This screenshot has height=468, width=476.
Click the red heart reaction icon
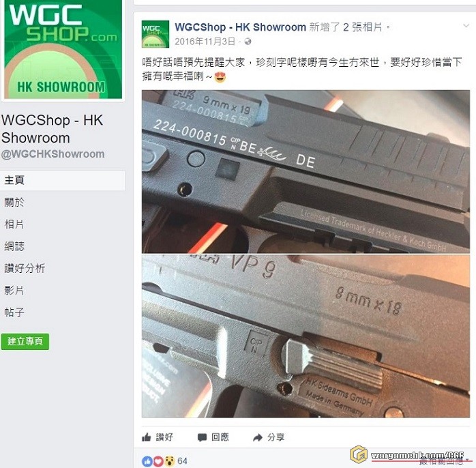click(158, 461)
